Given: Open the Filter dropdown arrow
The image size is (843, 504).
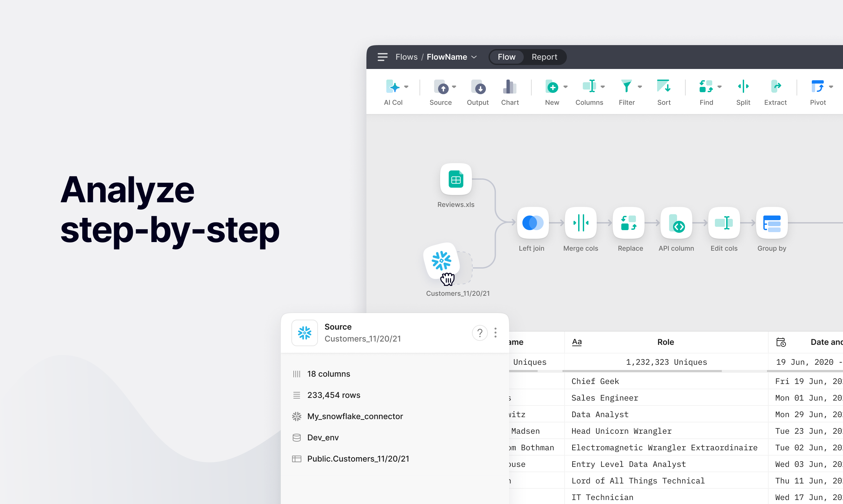Looking at the screenshot, I should (640, 87).
